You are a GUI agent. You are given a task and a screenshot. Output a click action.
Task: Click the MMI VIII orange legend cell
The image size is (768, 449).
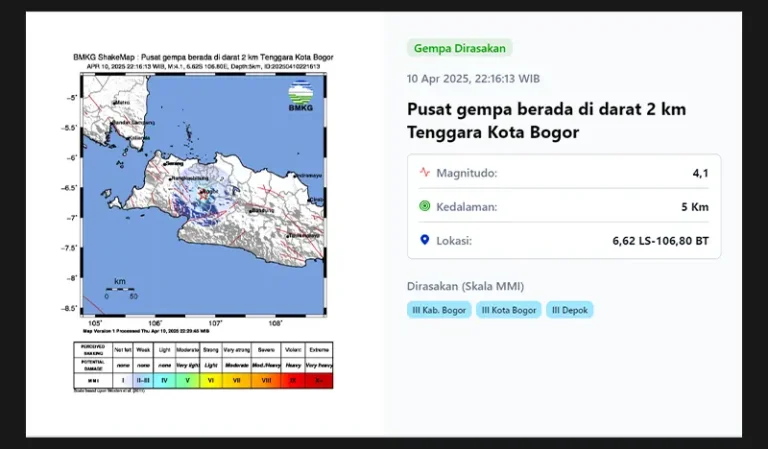(x=266, y=380)
